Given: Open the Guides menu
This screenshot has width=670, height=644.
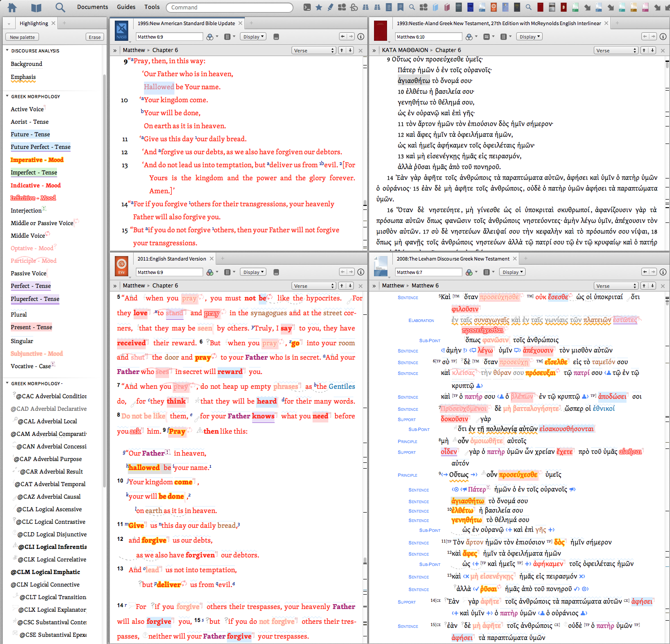Looking at the screenshot, I should click(126, 7).
